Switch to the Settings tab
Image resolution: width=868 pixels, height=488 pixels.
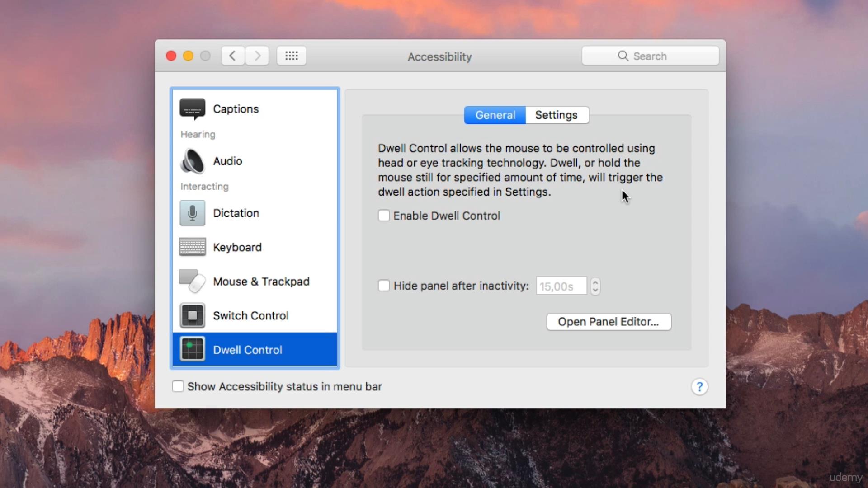click(x=557, y=115)
